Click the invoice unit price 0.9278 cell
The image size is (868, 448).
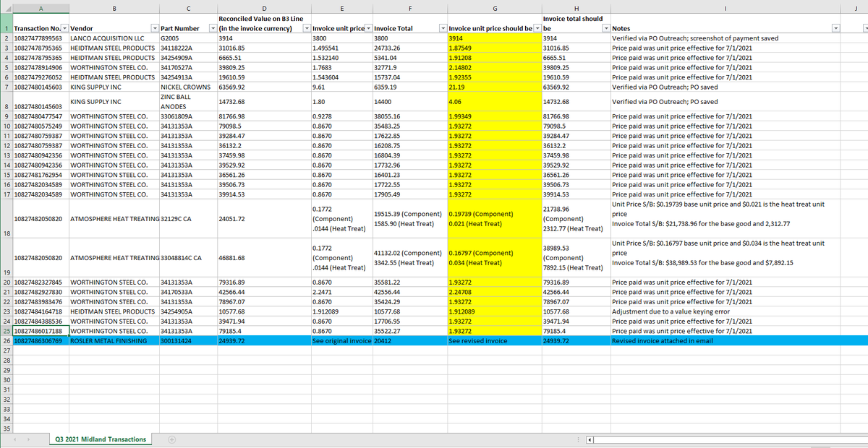(x=341, y=116)
